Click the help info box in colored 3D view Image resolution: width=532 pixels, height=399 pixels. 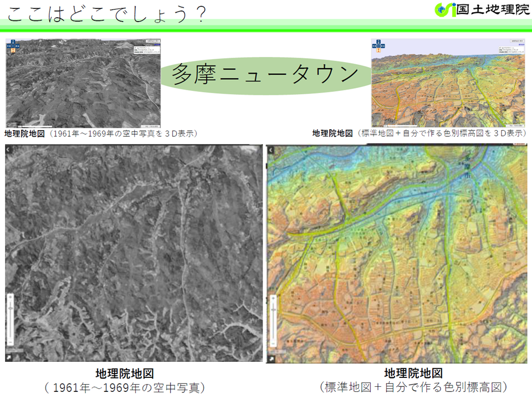[x=511, y=50]
